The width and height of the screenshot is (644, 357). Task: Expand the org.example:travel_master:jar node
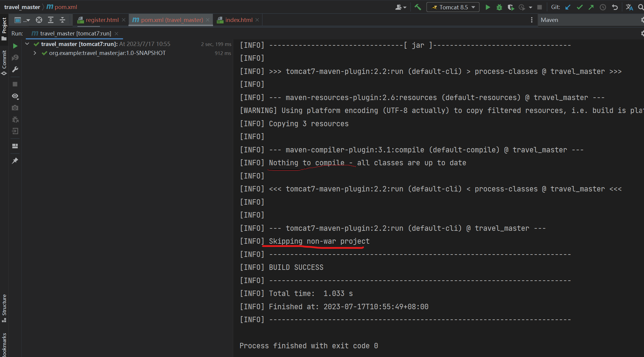[35, 53]
